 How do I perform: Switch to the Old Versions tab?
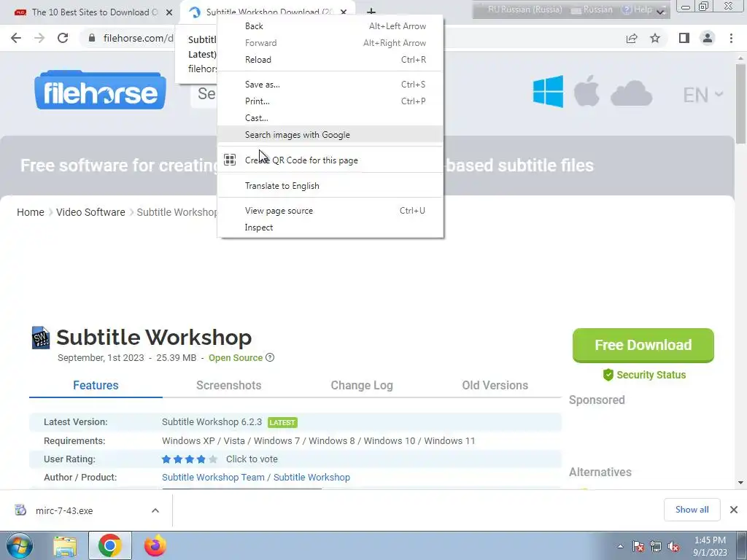click(495, 385)
